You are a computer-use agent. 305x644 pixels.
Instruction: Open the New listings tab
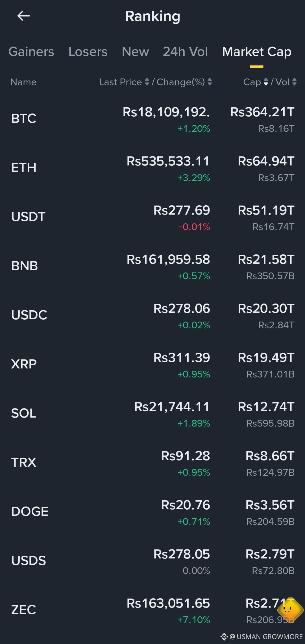tap(135, 52)
